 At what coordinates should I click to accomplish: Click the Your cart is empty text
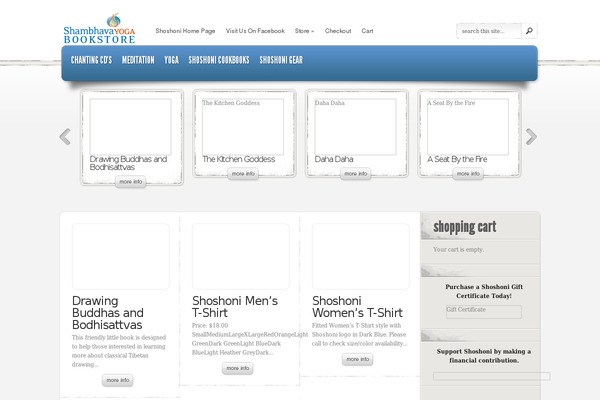pyautogui.click(x=458, y=250)
